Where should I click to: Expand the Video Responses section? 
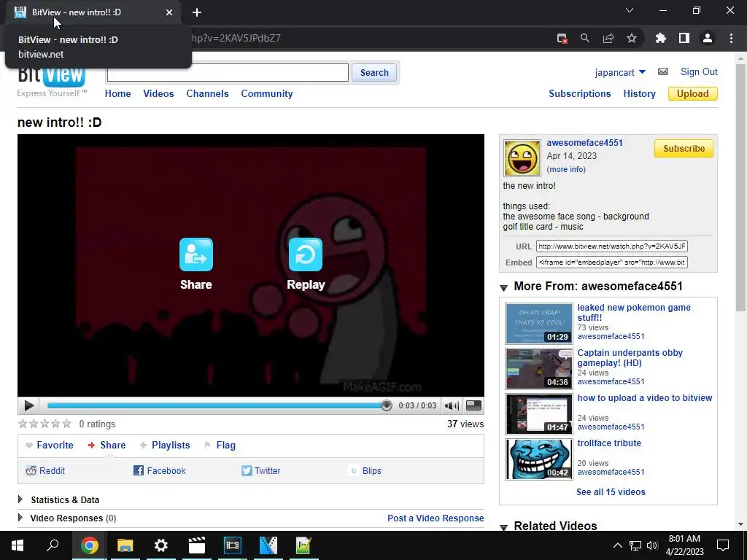click(67, 518)
